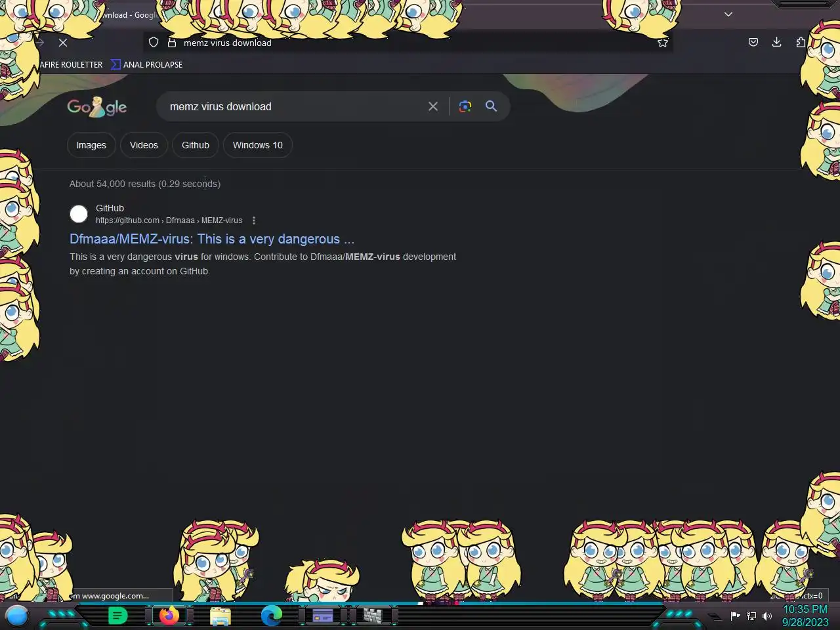Viewport: 840px width, 630px height.
Task: Open Firefox downloads panel
Action: [x=777, y=43]
